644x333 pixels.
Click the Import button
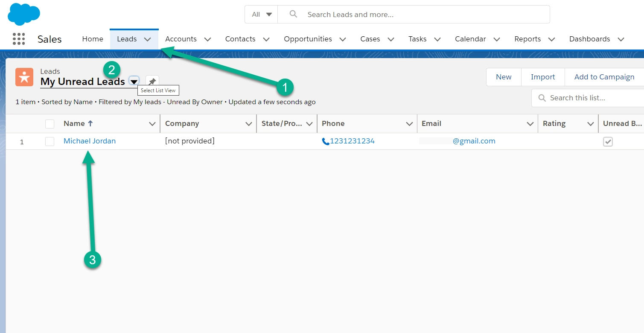tap(543, 77)
